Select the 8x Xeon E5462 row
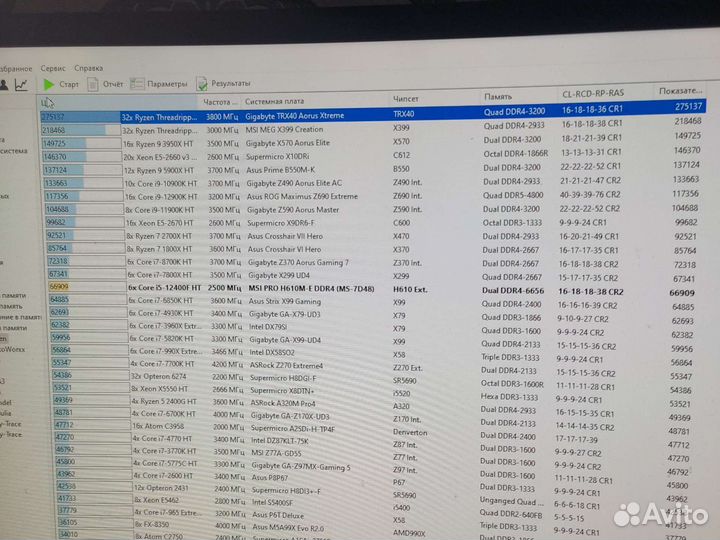 (x=373, y=509)
